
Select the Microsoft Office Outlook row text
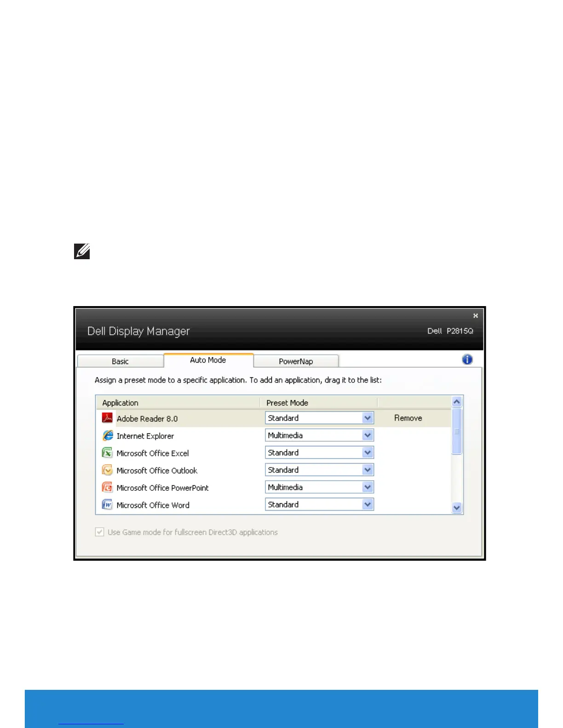[157, 471]
